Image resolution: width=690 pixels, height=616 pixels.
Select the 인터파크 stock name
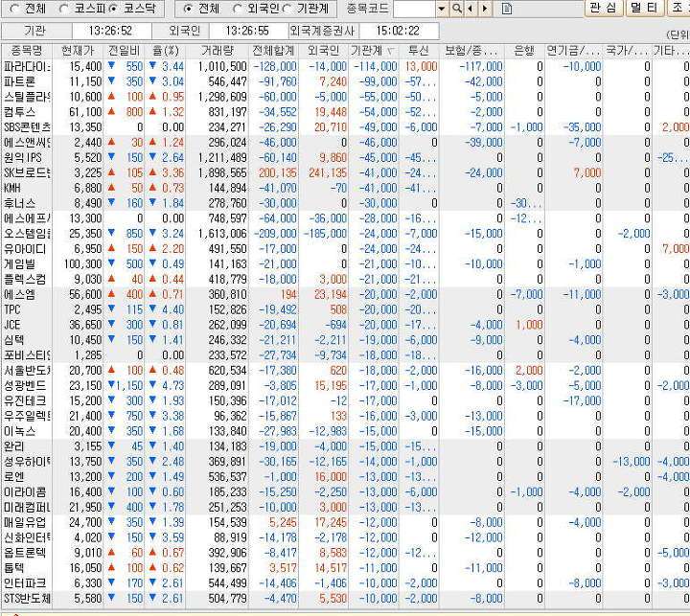25,583
